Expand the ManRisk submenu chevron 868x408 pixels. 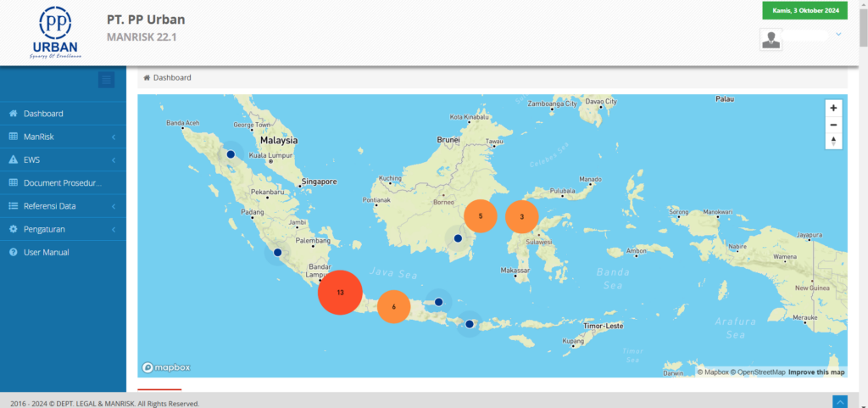113,137
